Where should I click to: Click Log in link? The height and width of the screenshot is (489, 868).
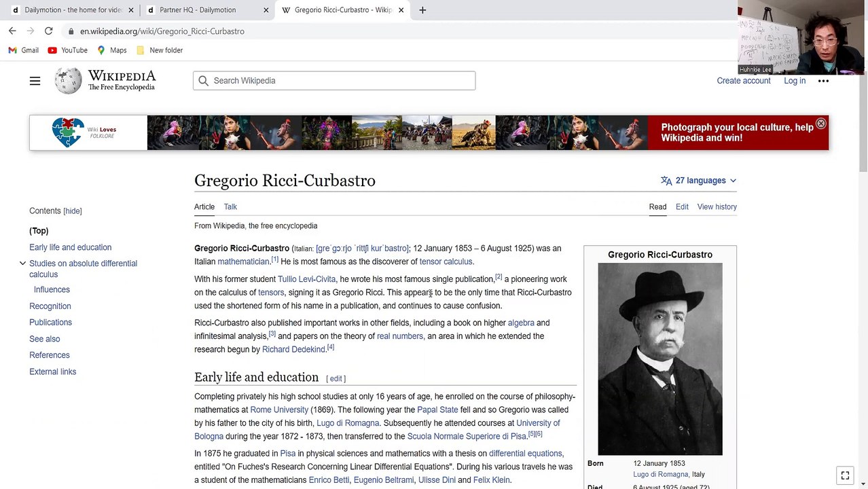(795, 81)
